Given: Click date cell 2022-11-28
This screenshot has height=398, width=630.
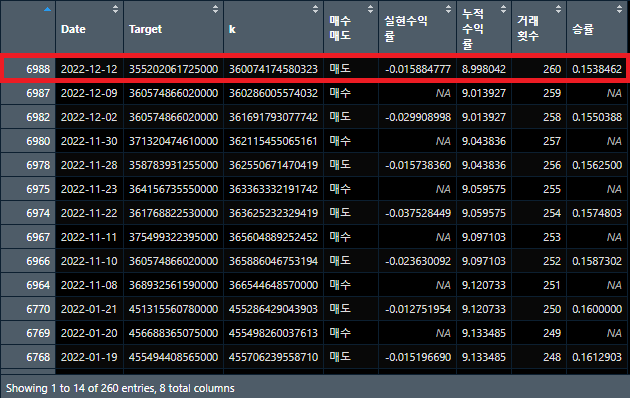Looking at the screenshot, I should [89, 165].
